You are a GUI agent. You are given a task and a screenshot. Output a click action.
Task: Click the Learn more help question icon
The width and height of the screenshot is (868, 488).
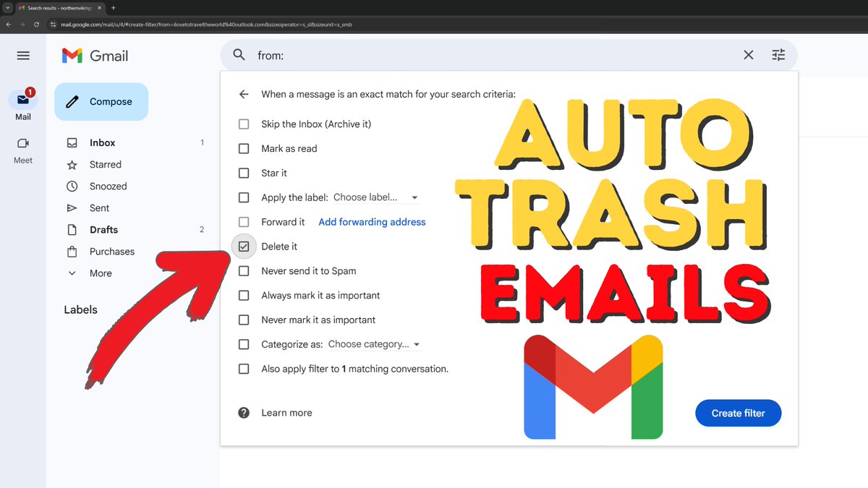[x=244, y=413]
